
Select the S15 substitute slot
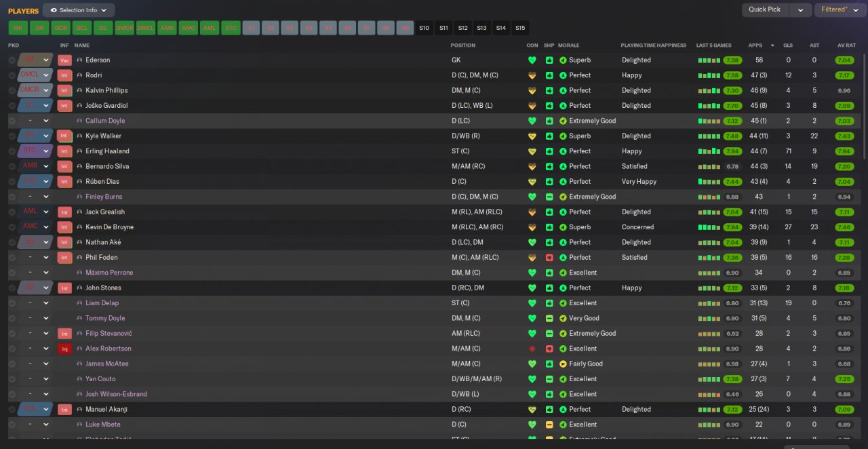pyautogui.click(x=520, y=28)
